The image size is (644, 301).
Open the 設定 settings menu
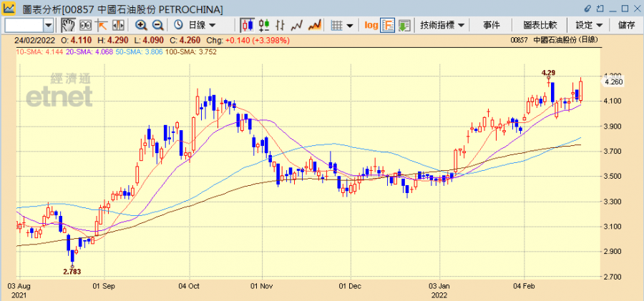coord(588,25)
